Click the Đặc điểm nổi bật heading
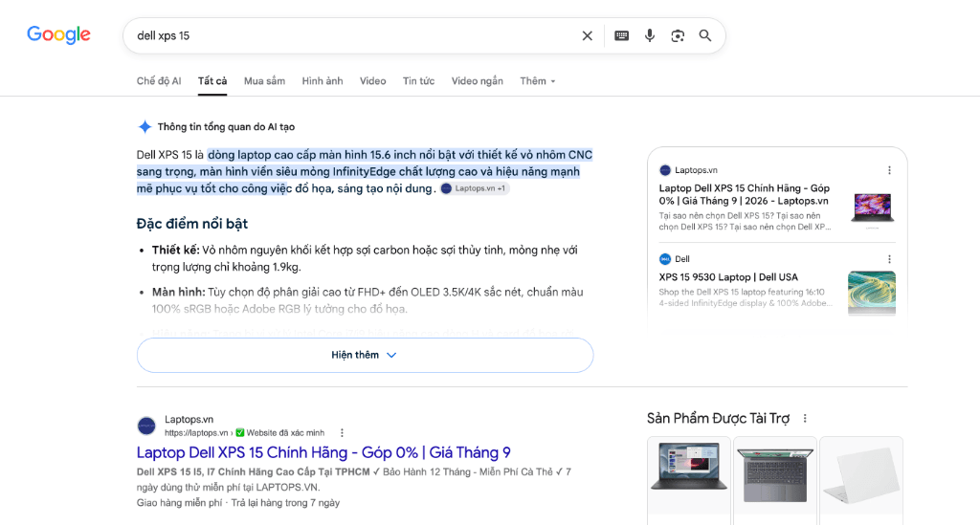This screenshot has width=980, height=525. pyautogui.click(x=191, y=224)
